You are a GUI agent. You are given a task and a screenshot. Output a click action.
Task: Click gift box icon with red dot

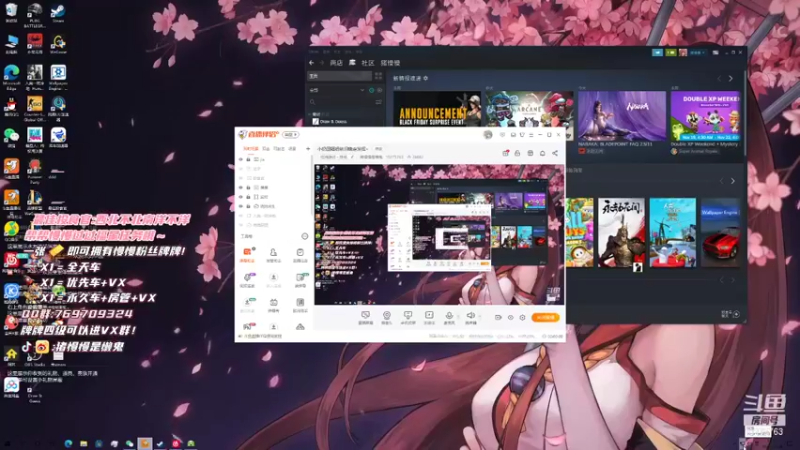coord(506,153)
